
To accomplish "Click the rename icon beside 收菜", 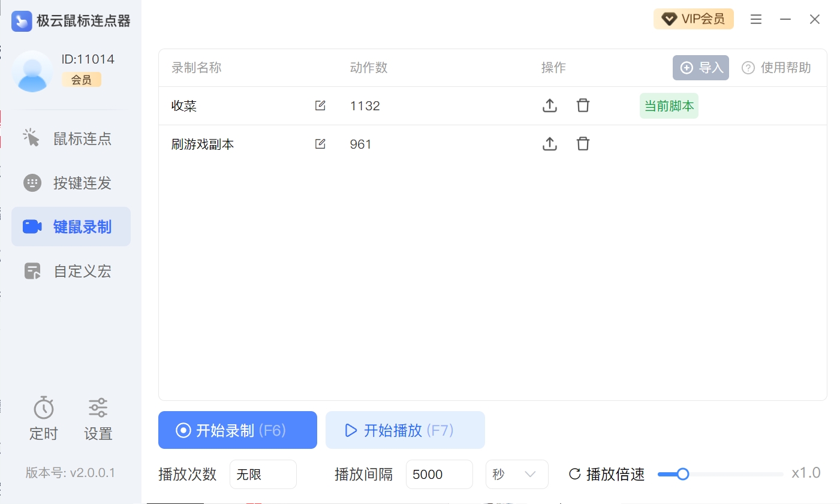I will point(320,105).
